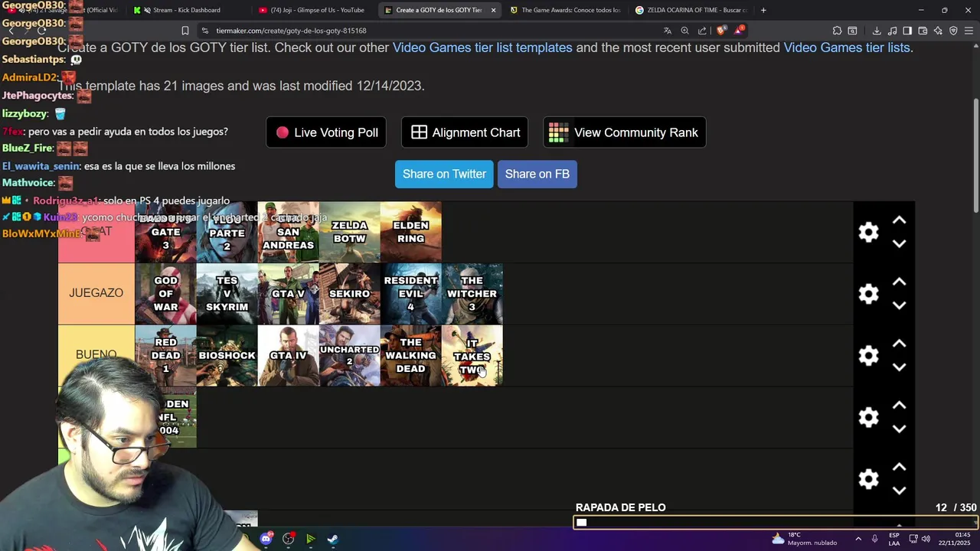Select The Witcher 3 tile
Image resolution: width=980 pixels, height=551 pixels.
472,294
